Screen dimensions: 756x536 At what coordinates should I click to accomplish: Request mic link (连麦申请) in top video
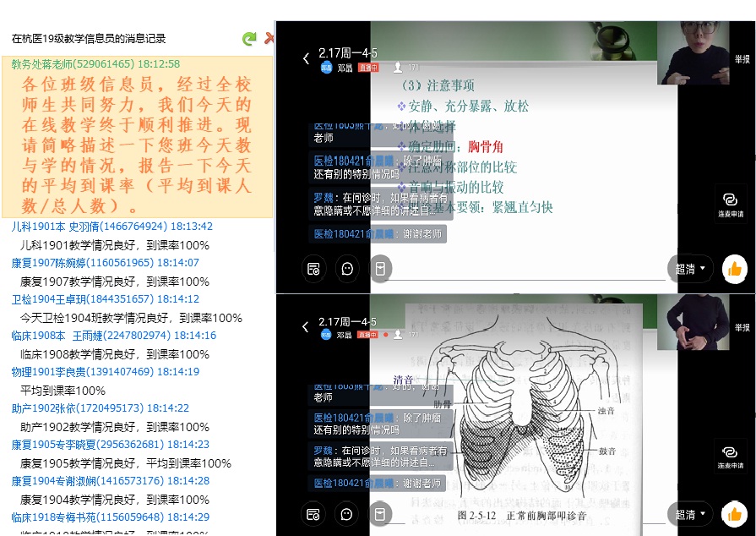coord(731,202)
